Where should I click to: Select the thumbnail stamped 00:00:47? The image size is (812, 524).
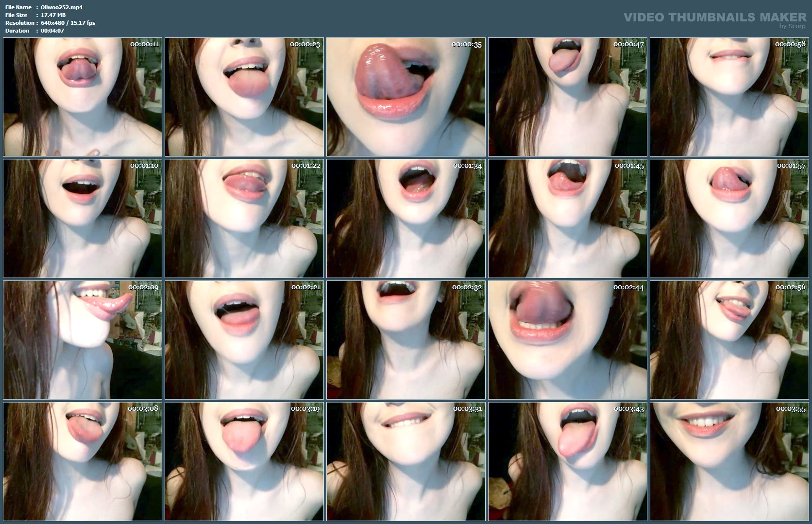click(568, 97)
